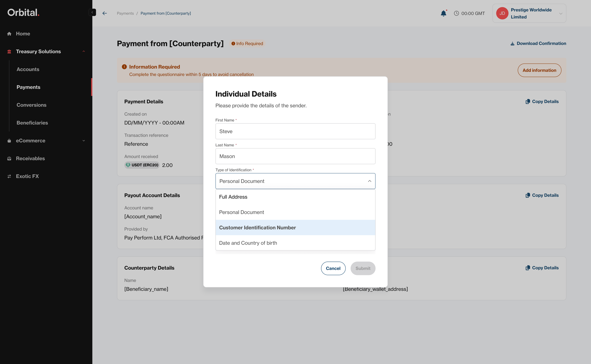
Task: Click Copy Details icon in Payment Details
Action: 528,102
